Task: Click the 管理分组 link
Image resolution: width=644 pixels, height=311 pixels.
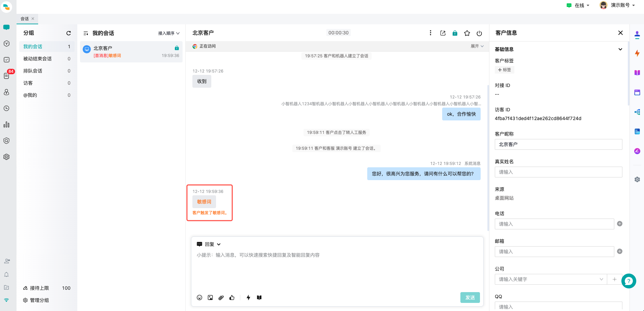Action: click(x=39, y=300)
